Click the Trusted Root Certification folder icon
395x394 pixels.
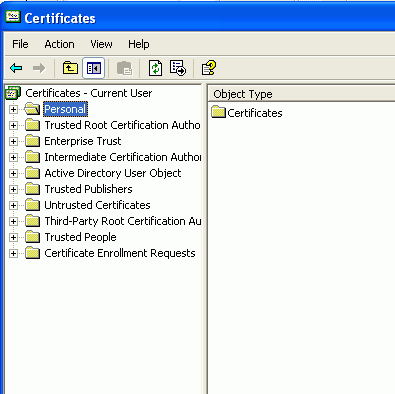(33, 125)
